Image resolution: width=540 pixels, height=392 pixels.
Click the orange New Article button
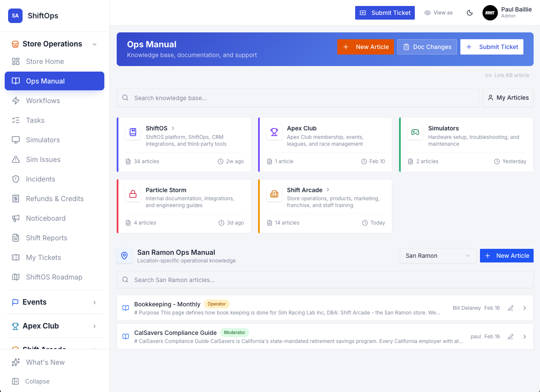[x=365, y=47]
